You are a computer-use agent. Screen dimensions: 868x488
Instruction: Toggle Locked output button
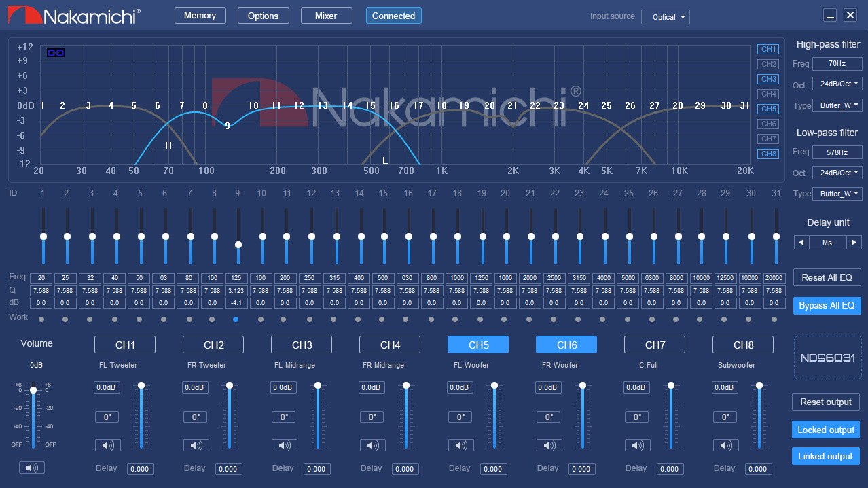coord(826,430)
